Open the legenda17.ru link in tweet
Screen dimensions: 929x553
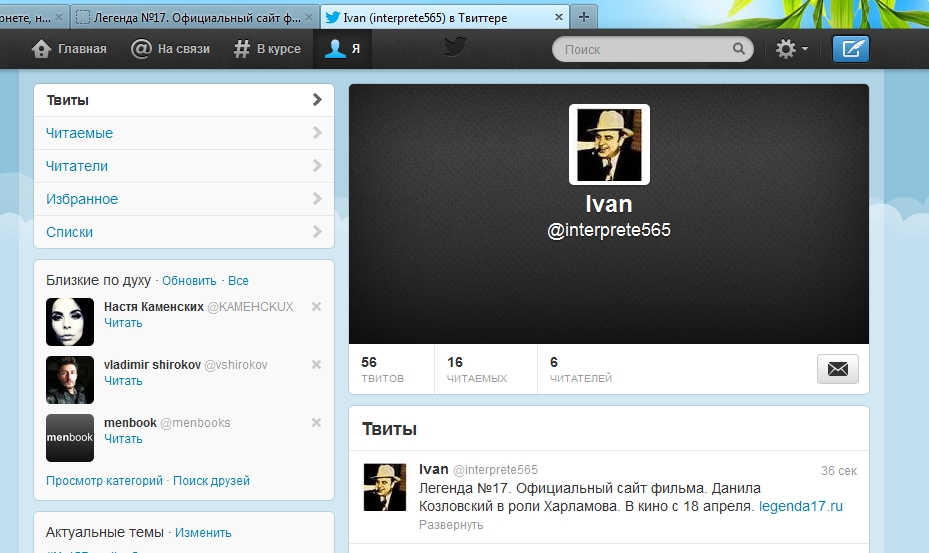(x=800, y=506)
